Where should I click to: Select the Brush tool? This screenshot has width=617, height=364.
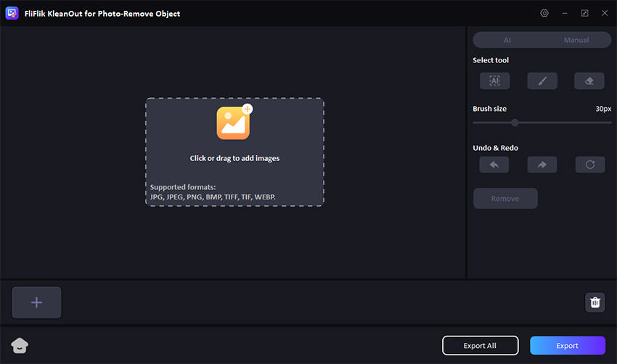[542, 81]
